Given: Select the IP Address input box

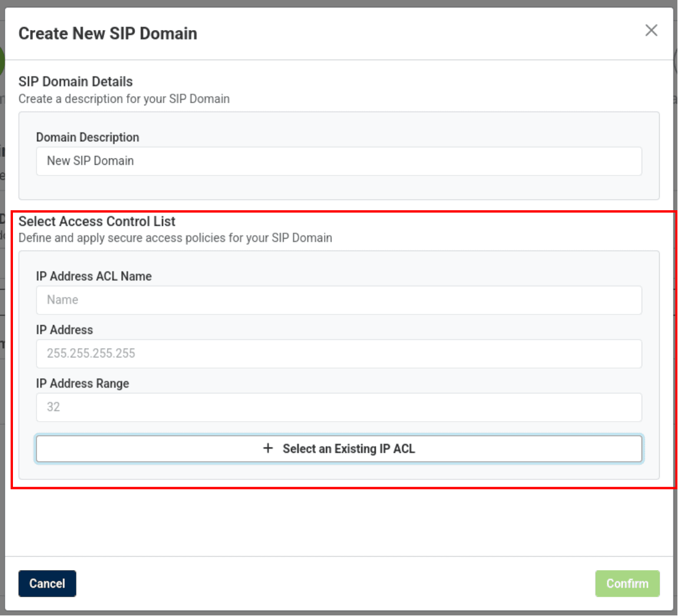Looking at the screenshot, I should [339, 354].
